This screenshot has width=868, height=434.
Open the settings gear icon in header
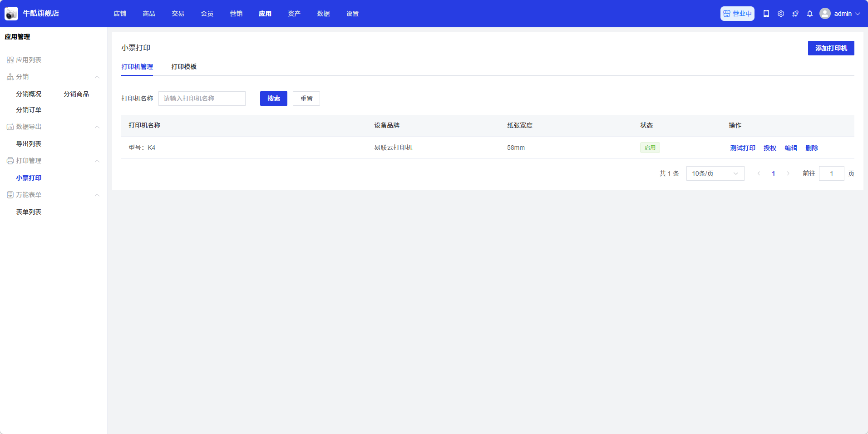tap(781, 14)
